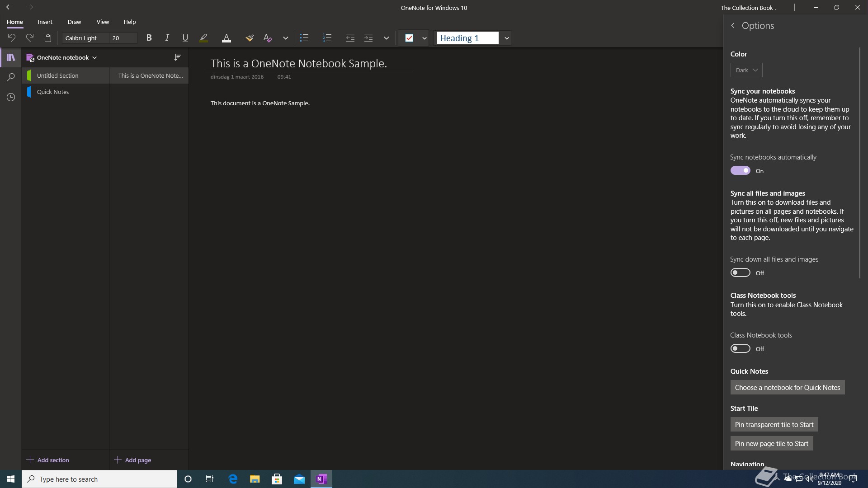This screenshot has height=488, width=868.
Task: Open Recent notes clock icon
Action: (11, 97)
